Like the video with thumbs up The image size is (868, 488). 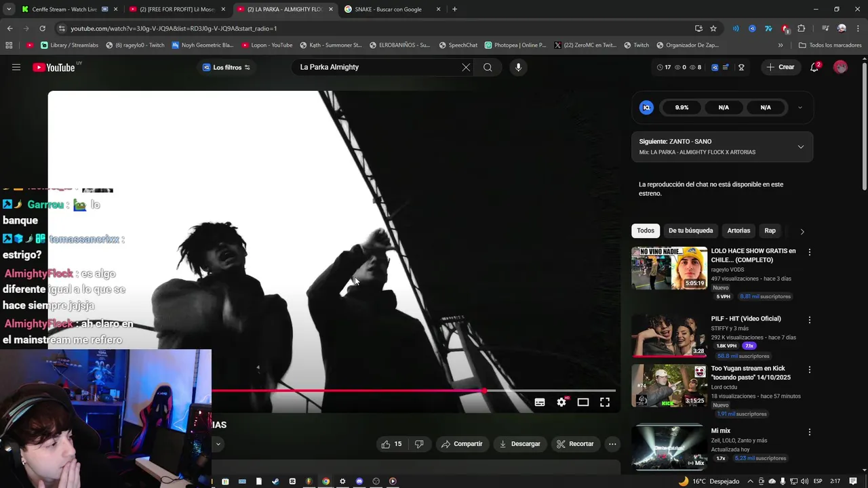(x=391, y=444)
